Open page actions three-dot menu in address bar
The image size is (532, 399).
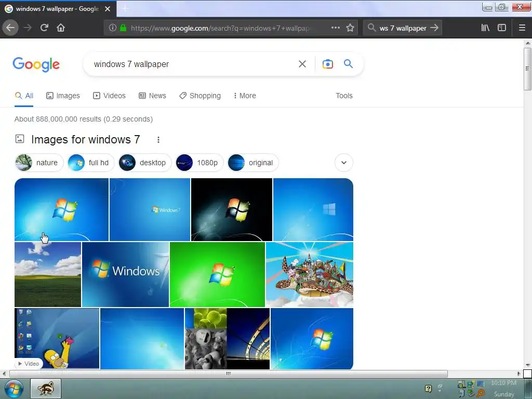335,28
